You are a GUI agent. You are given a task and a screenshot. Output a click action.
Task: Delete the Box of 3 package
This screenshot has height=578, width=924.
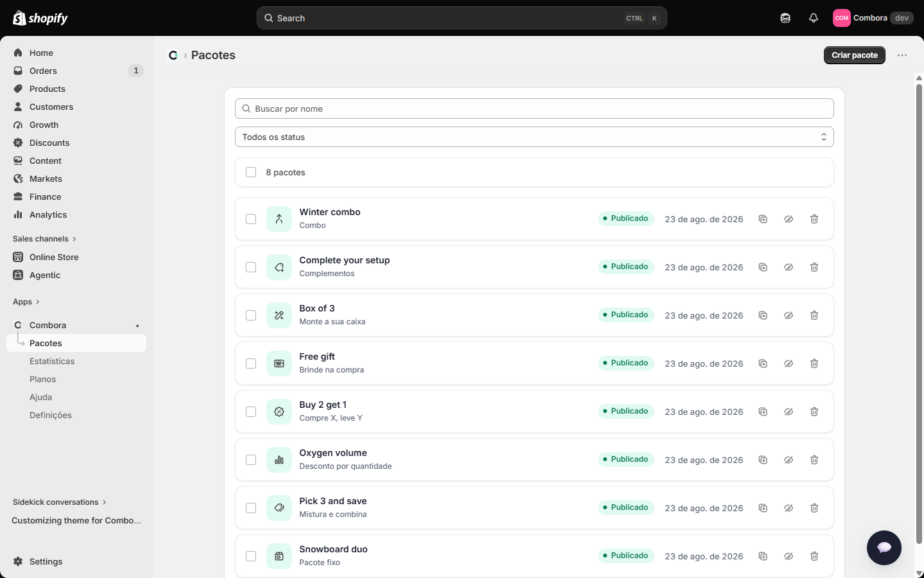tap(814, 315)
